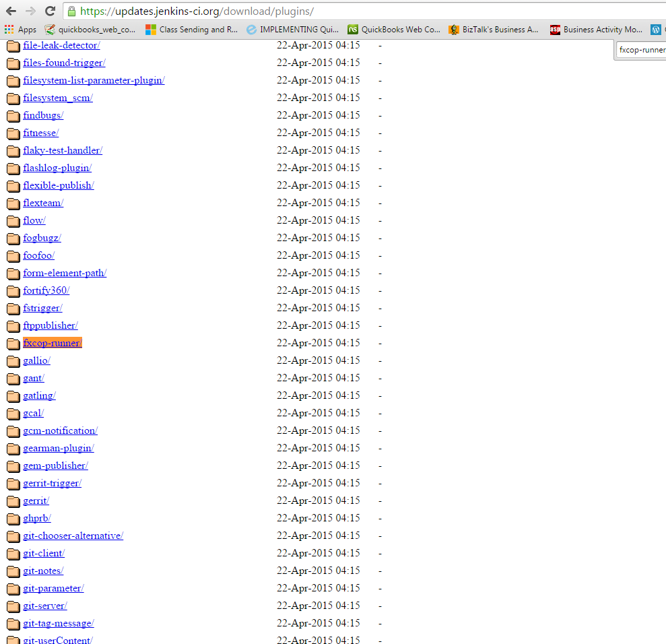The width and height of the screenshot is (666, 644).
Task: Click the folder icon beside fxcop-runner/
Action: tap(13, 344)
